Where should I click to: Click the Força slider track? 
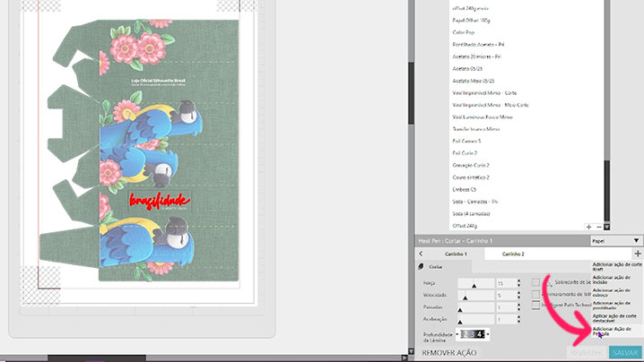[476, 283]
